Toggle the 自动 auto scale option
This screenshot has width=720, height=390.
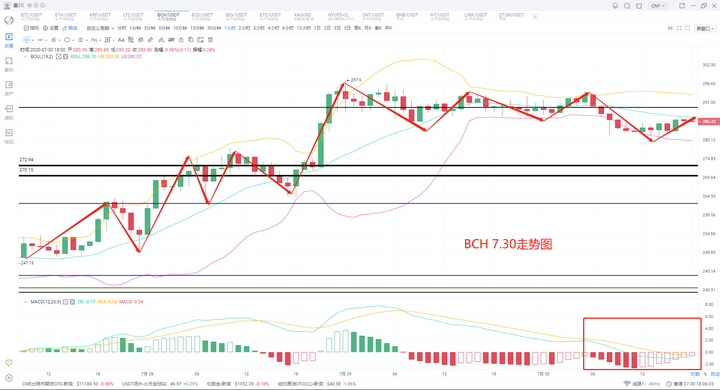[714, 374]
